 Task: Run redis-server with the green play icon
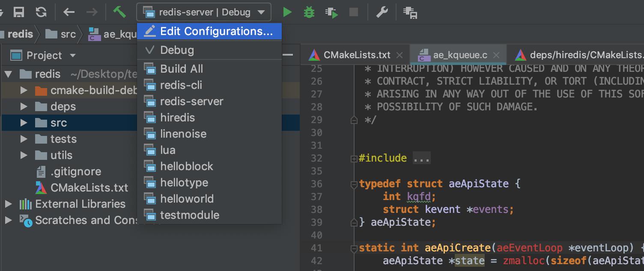click(287, 12)
